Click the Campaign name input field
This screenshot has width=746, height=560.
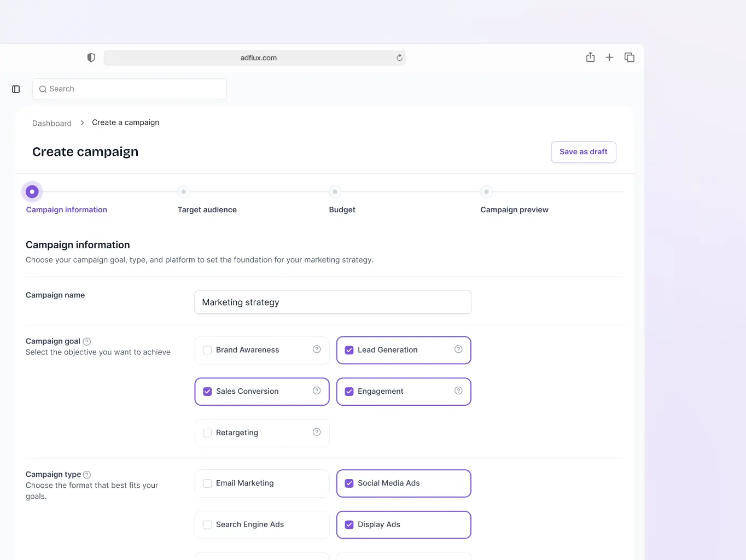point(333,302)
